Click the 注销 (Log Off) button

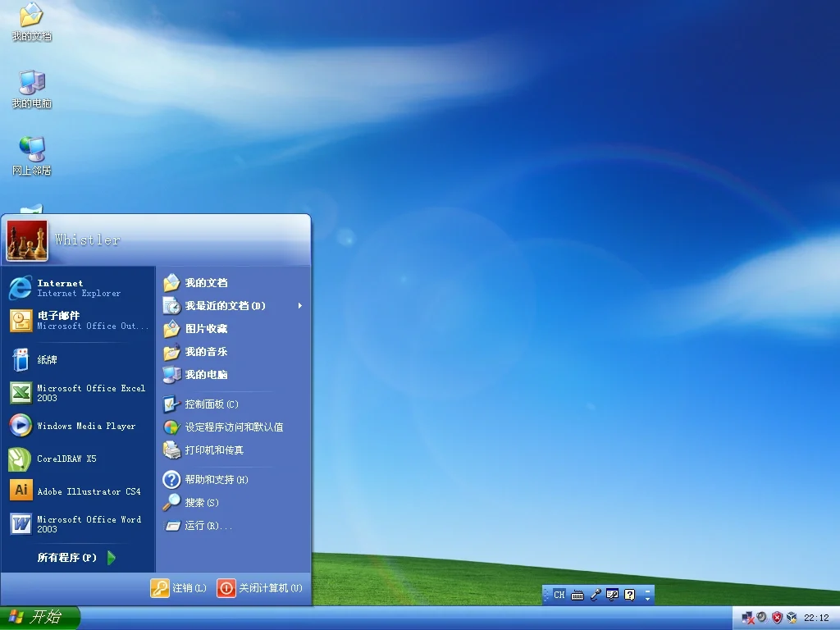pos(179,588)
